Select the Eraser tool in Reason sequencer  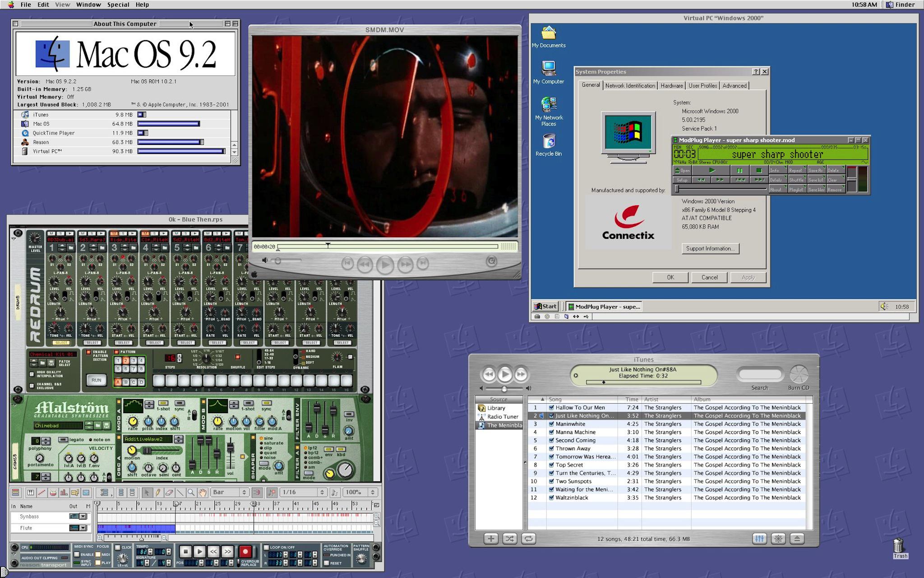169,492
